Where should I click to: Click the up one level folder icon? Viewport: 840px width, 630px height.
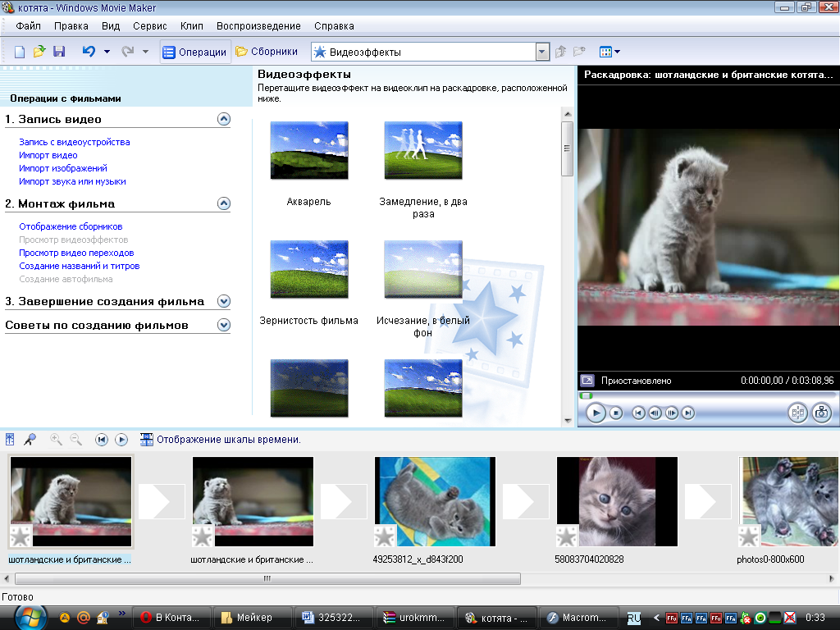[x=560, y=52]
